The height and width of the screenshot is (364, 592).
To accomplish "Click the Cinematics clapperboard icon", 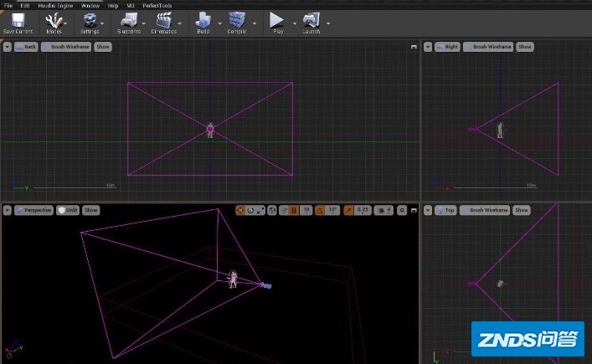I will coord(164,20).
